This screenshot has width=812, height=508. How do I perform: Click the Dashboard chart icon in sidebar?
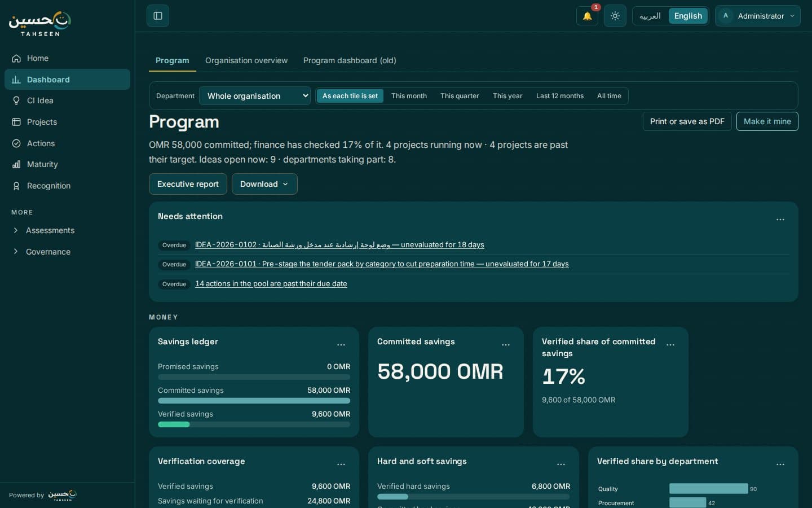(x=16, y=80)
